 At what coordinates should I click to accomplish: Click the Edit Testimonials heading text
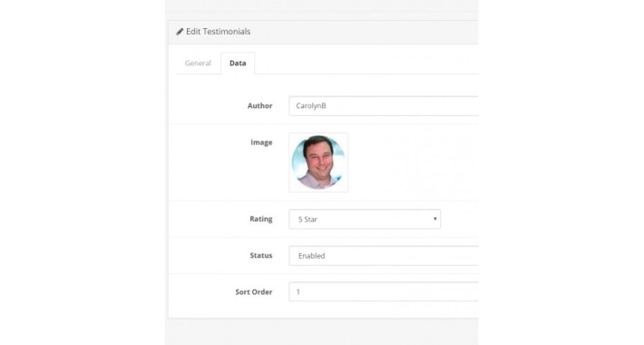[x=218, y=32]
